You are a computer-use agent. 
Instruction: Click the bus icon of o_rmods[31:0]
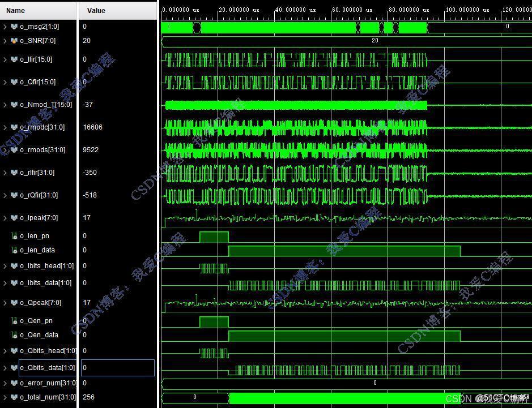(x=14, y=150)
